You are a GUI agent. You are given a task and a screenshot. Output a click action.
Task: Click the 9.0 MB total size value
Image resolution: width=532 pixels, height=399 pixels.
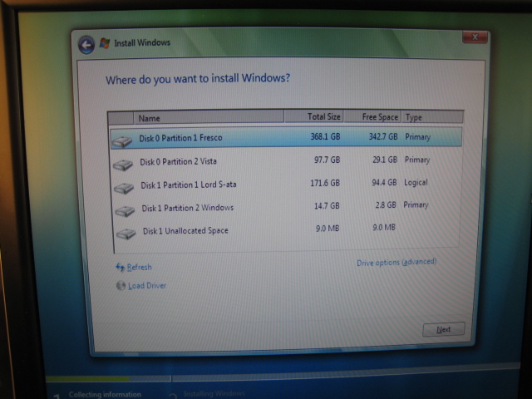[x=327, y=228]
